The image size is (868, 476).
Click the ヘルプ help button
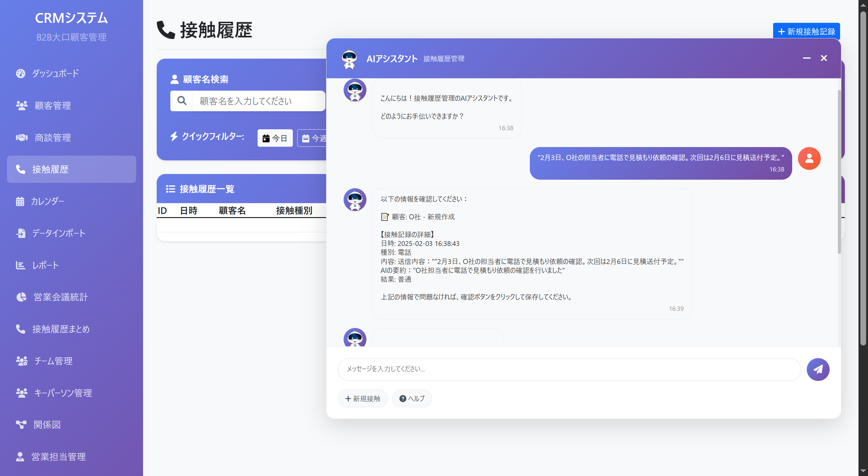point(411,399)
